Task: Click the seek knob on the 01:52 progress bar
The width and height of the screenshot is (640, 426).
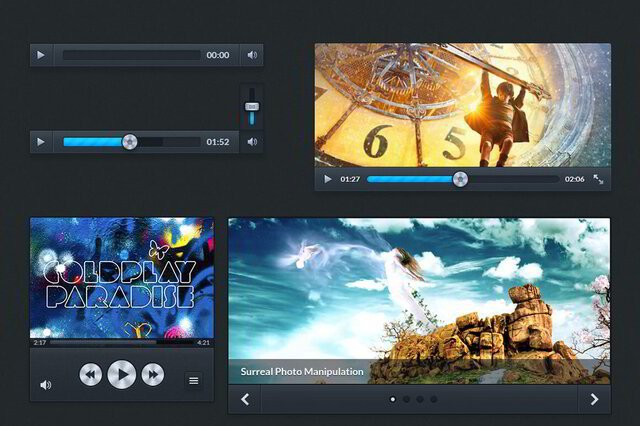Action: point(129,142)
